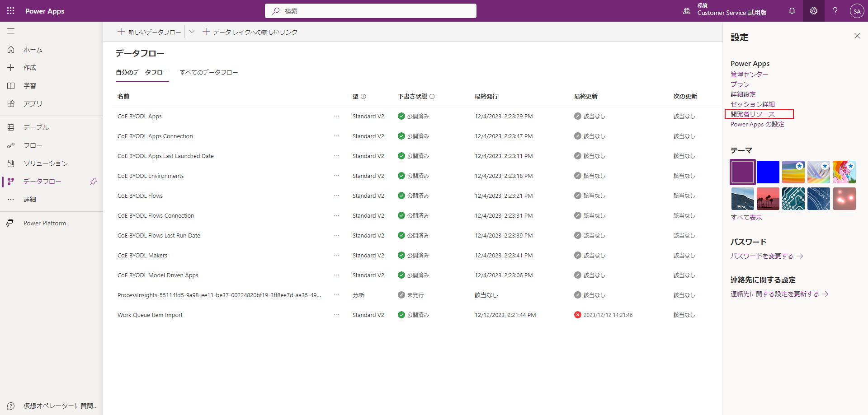Open more options for CoE BYODL Environments
The image size is (868, 415).
coord(336,176)
